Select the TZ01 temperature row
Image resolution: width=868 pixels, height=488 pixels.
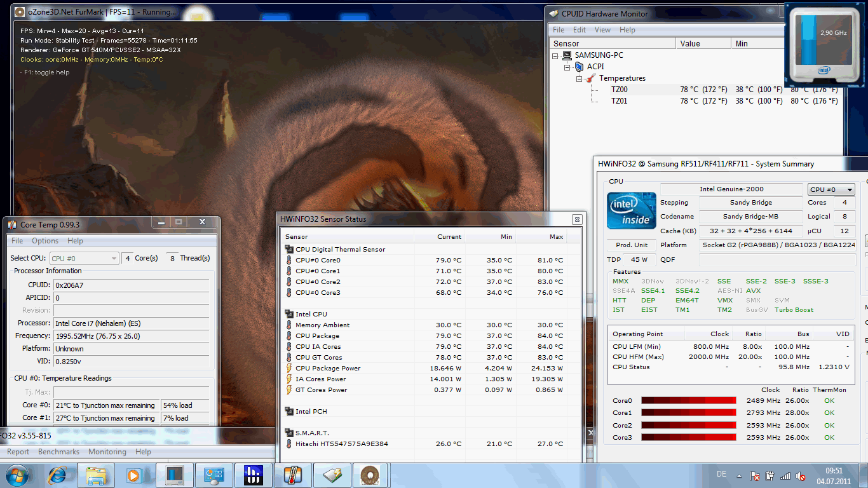[696, 100]
